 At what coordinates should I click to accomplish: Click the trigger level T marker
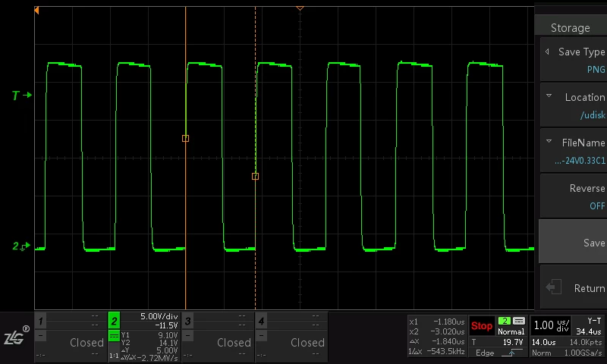pos(22,95)
